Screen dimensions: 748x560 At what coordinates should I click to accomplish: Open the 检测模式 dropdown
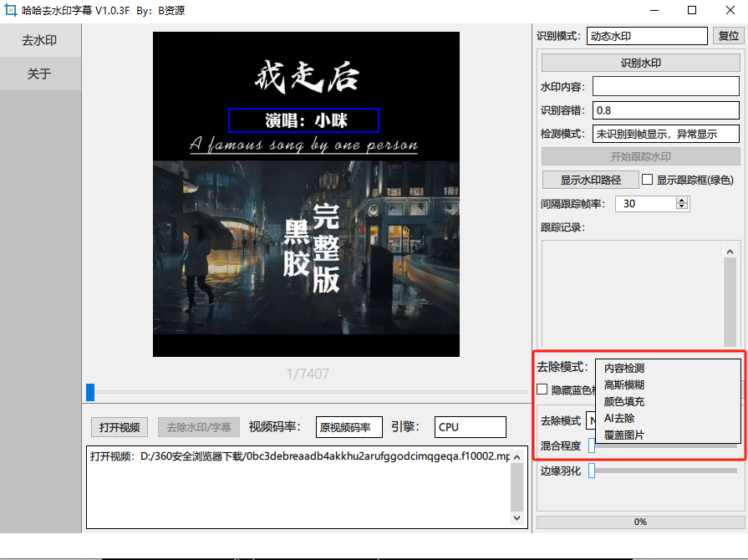tap(666, 134)
